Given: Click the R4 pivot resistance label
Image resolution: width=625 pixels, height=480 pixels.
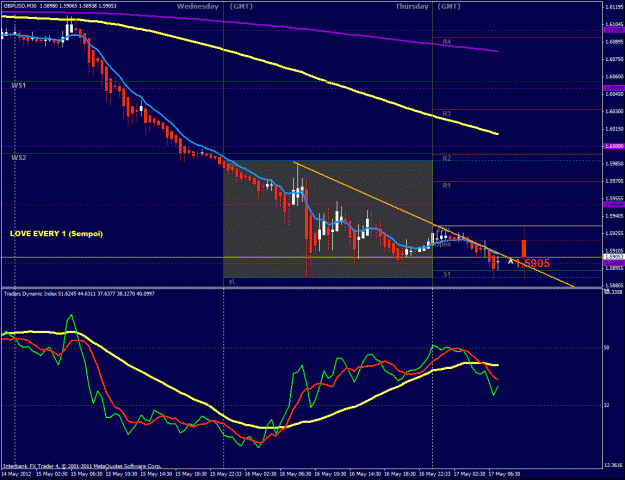Looking at the screenshot, I should pos(447,42).
